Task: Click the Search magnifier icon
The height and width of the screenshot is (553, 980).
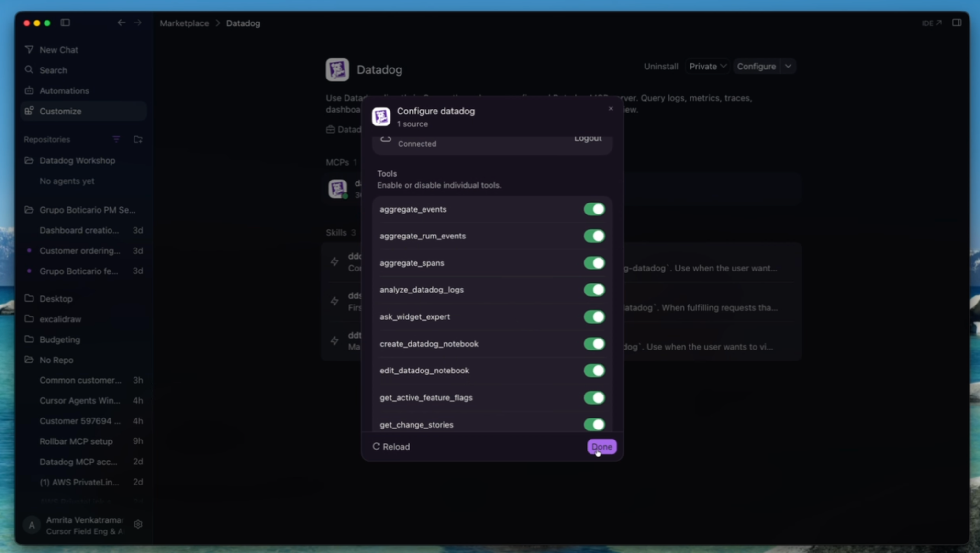Action: tap(29, 70)
